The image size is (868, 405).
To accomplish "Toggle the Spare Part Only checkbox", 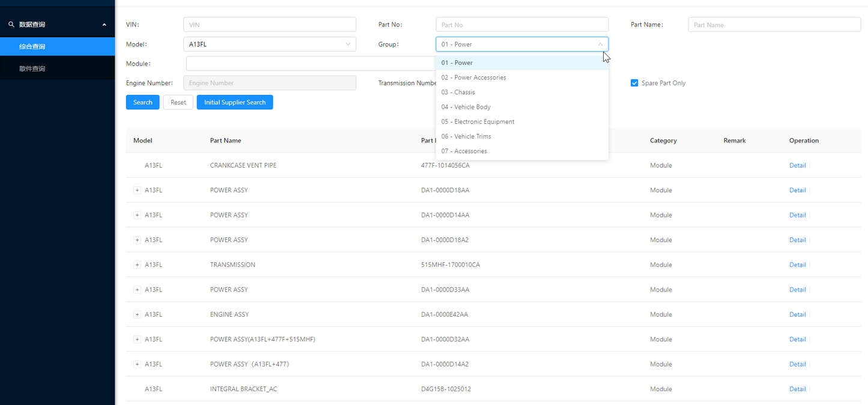I will [x=634, y=83].
